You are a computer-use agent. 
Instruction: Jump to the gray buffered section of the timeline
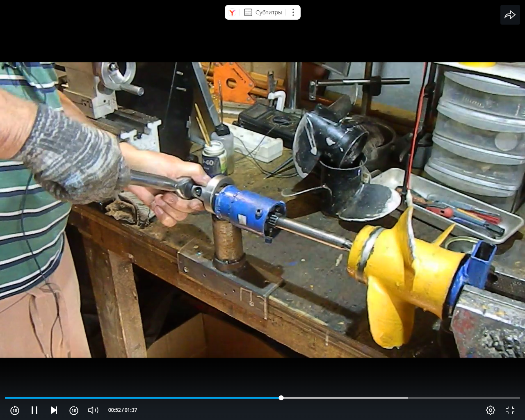(345, 398)
